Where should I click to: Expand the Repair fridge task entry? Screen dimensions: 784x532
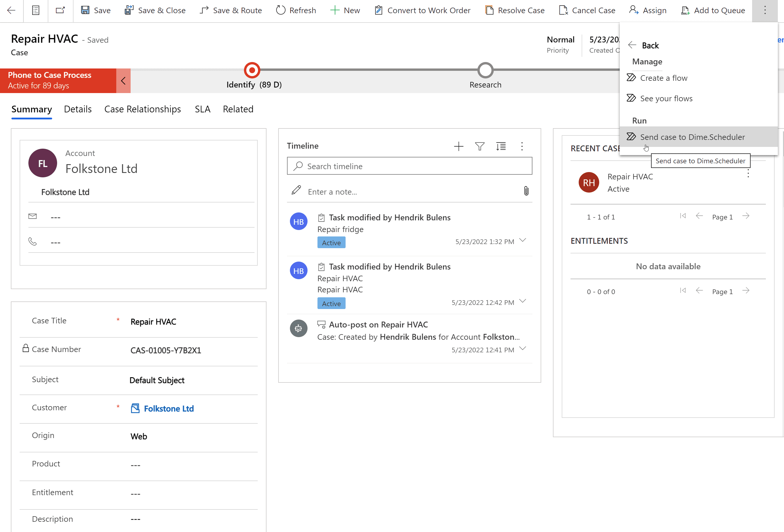[x=522, y=240]
